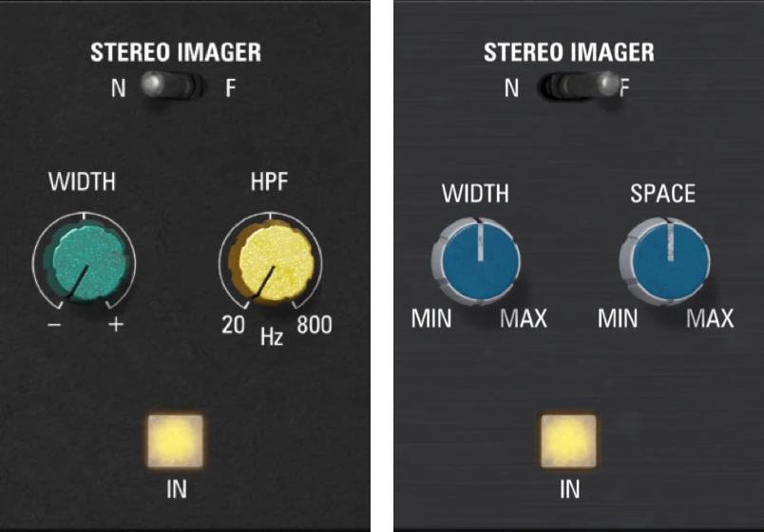Toggle the lit IN button in left panel
The image size is (764, 532).
point(176,442)
